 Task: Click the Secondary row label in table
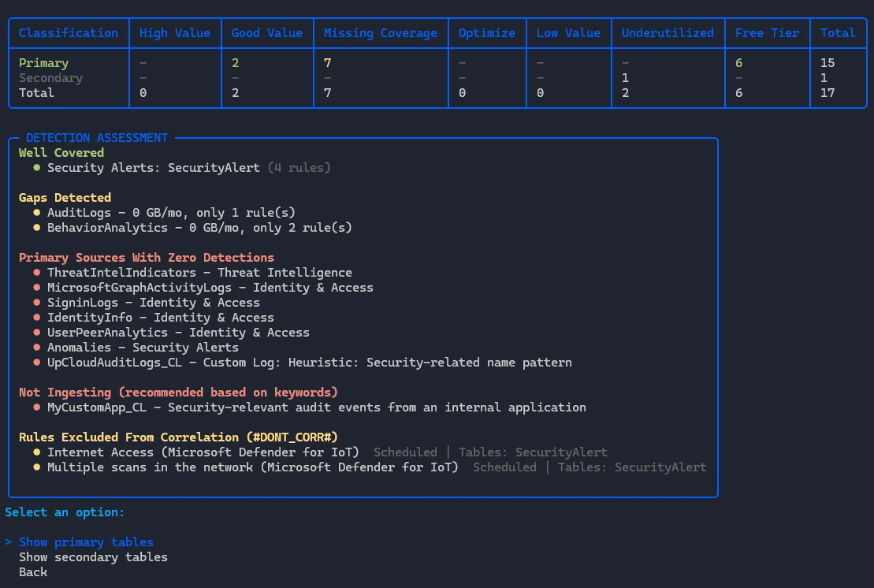coord(50,78)
